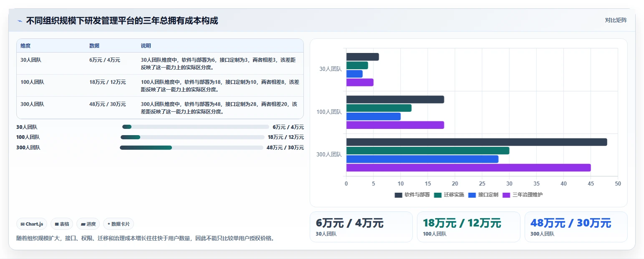Open the 48万元 / 30万元 data card
This screenshot has width=644, height=259.
click(576, 227)
